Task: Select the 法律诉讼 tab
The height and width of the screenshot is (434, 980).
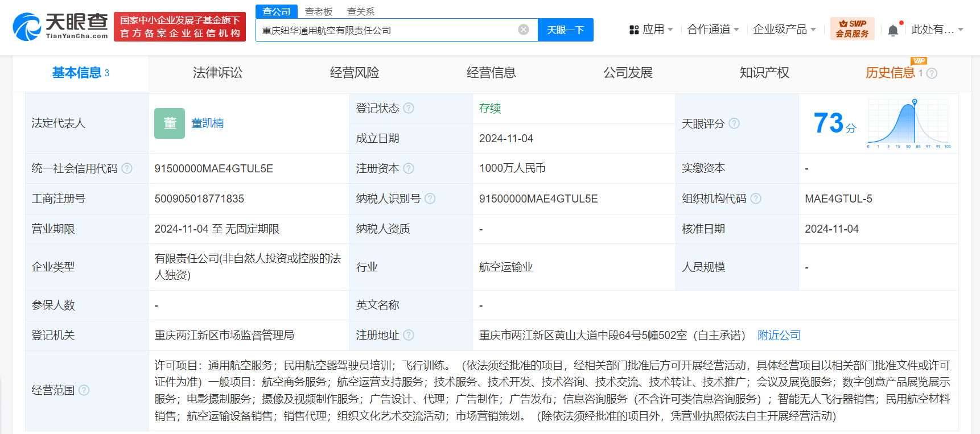Action: pyautogui.click(x=217, y=73)
